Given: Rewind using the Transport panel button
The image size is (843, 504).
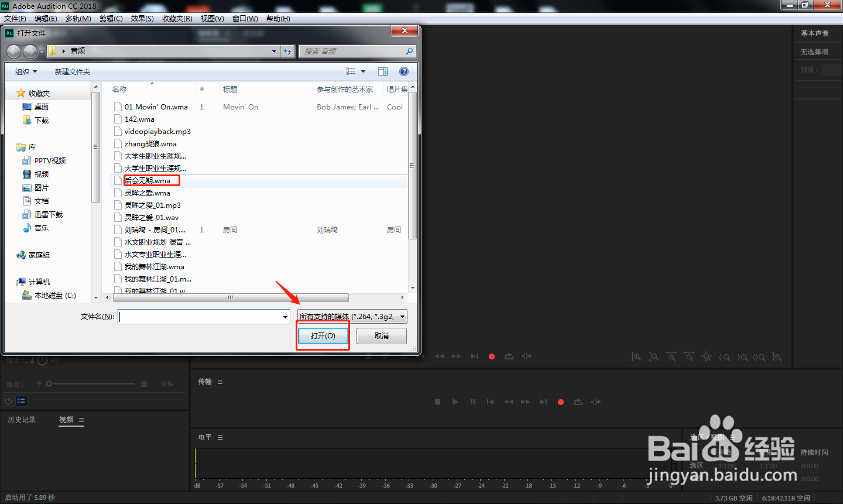Looking at the screenshot, I should 508,402.
